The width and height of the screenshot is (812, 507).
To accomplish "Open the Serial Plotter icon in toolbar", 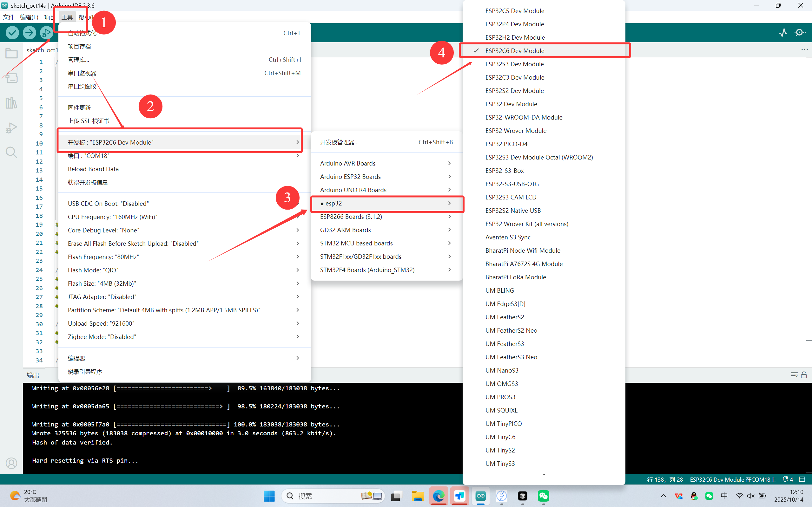I will [x=783, y=33].
